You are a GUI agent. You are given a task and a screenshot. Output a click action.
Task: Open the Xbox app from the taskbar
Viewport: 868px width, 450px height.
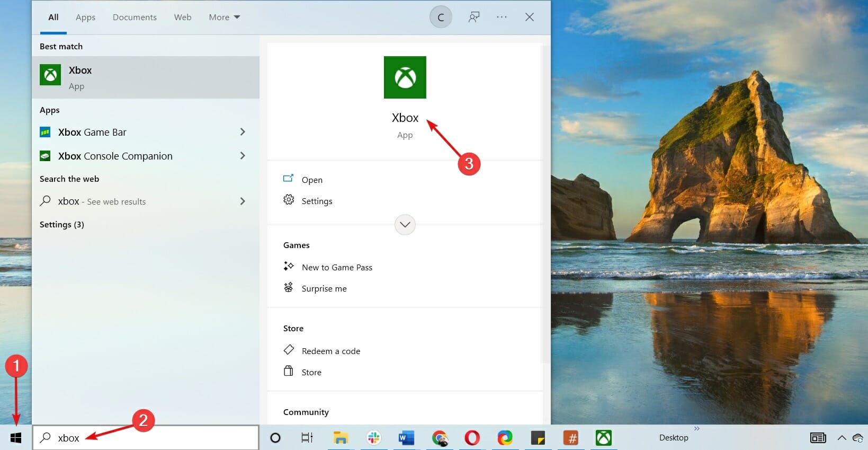[604, 438]
